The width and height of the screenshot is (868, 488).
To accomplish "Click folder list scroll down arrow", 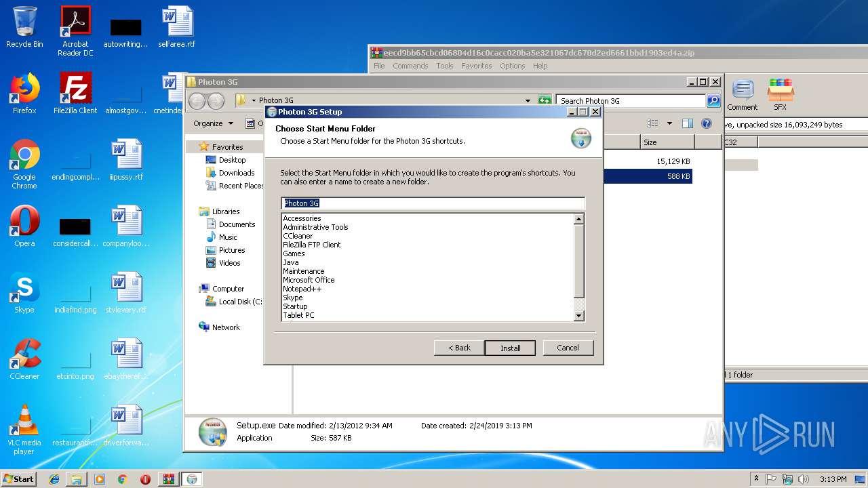I will click(x=578, y=316).
